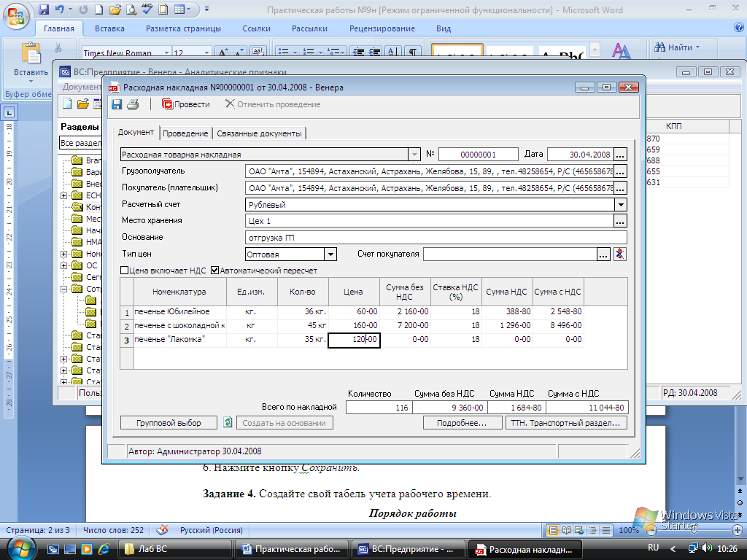The width and height of the screenshot is (747, 560).
Task: Click the spelling check icon in Word status bar
Action: (163, 530)
